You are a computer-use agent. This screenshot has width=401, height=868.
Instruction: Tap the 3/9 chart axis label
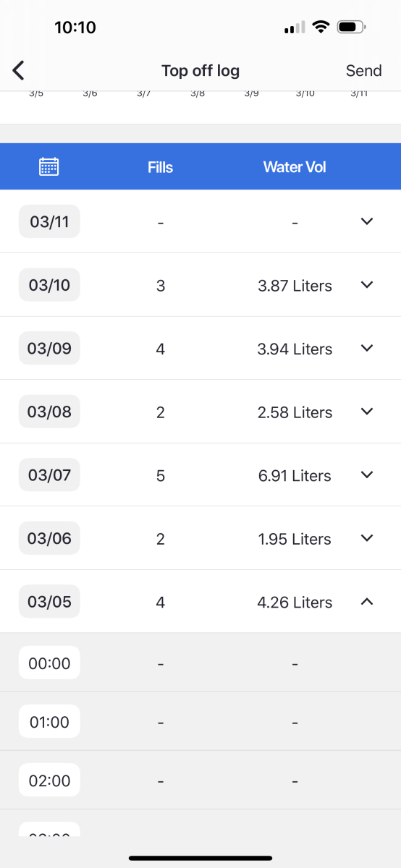tap(251, 93)
